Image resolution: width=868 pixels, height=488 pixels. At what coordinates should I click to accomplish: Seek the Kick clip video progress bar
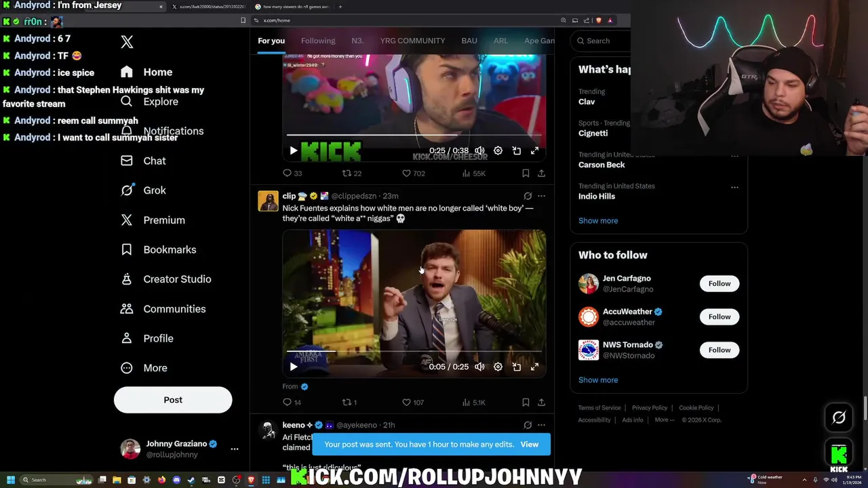click(x=414, y=135)
